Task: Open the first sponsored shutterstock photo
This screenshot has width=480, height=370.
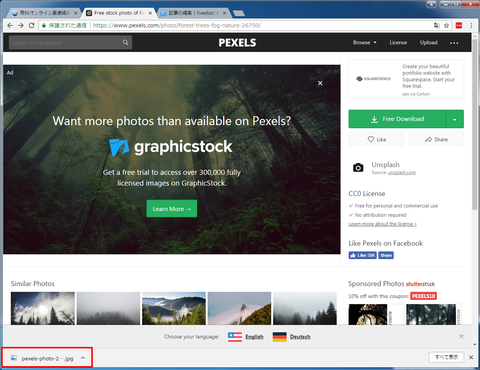Action: [x=376, y=314]
